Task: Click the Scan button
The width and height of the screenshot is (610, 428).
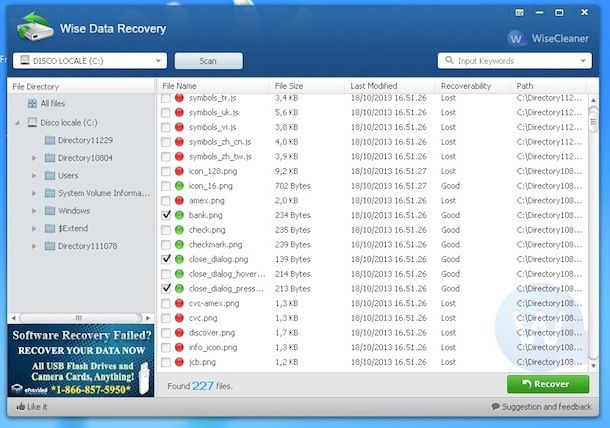Action: pos(209,61)
